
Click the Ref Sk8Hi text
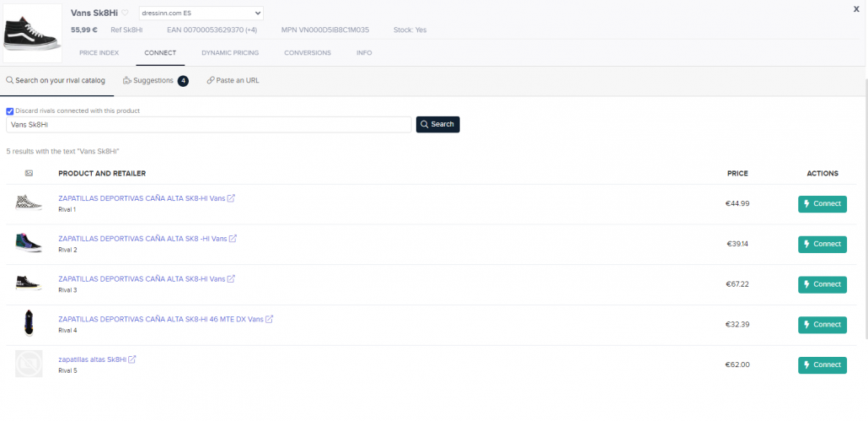click(126, 30)
